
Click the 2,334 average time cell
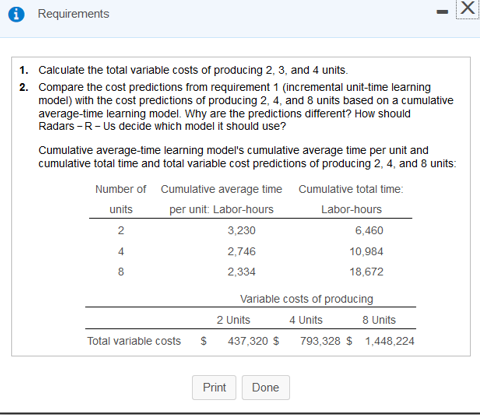click(241, 272)
